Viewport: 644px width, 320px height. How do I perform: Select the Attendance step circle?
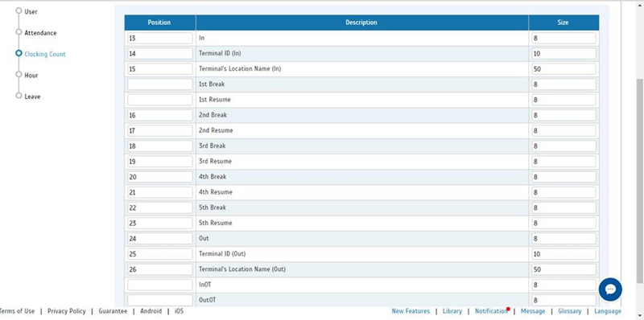click(x=19, y=31)
